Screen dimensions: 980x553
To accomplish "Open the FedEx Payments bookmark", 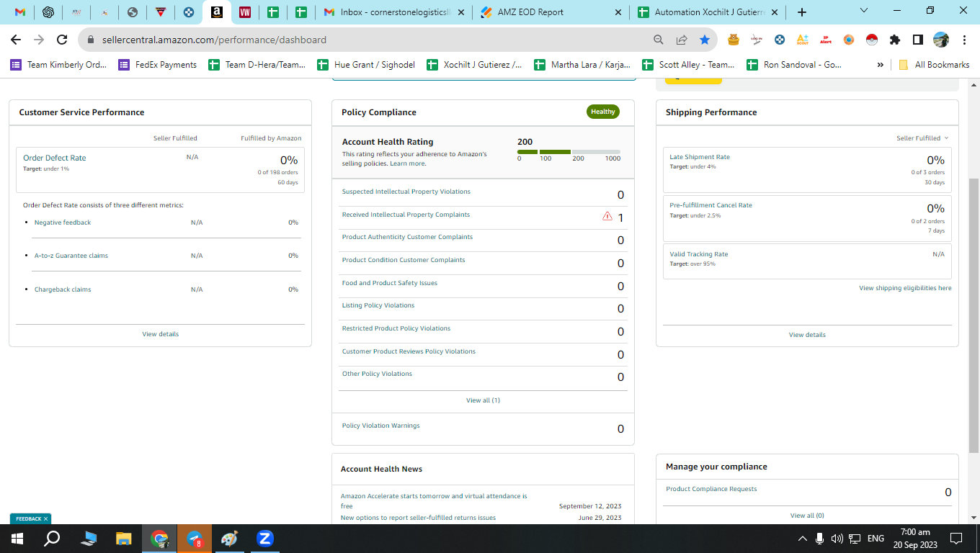I will pos(159,65).
